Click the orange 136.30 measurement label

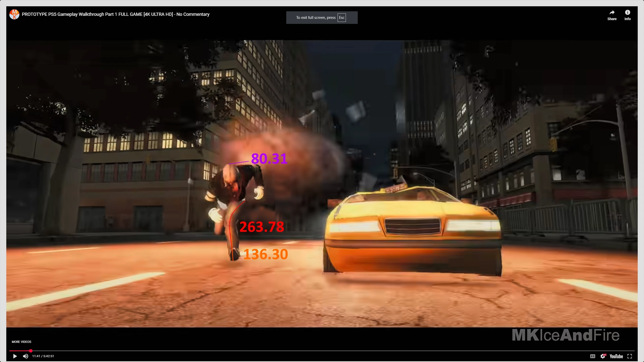click(266, 254)
